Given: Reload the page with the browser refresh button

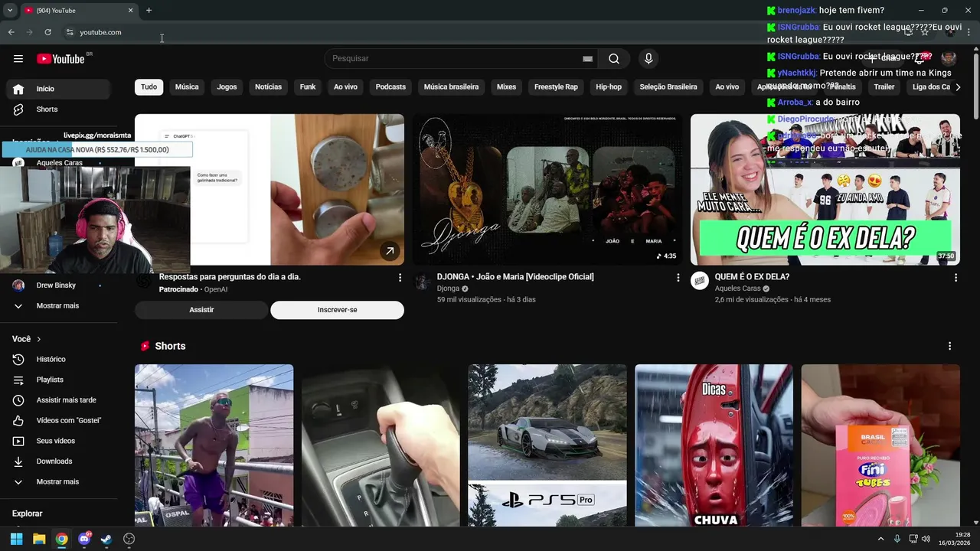Looking at the screenshot, I should (x=47, y=32).
